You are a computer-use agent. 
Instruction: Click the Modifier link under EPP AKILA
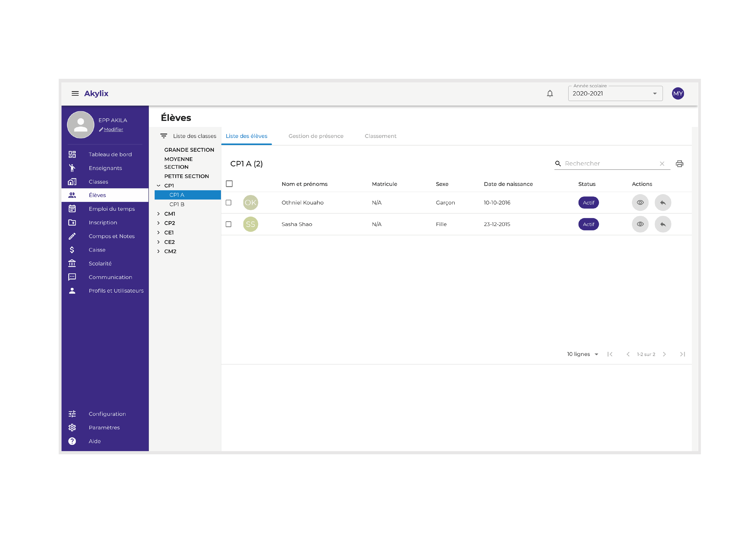point(113,129)
